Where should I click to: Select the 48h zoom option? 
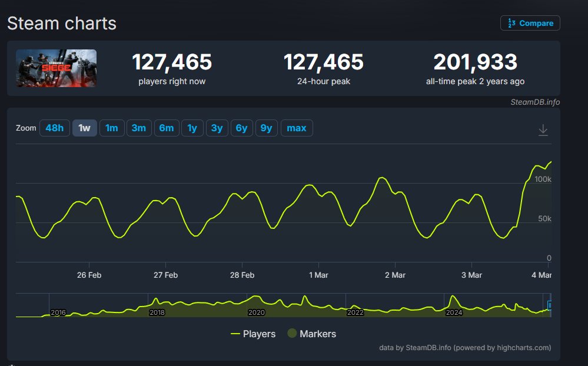(x=54, y=128)
